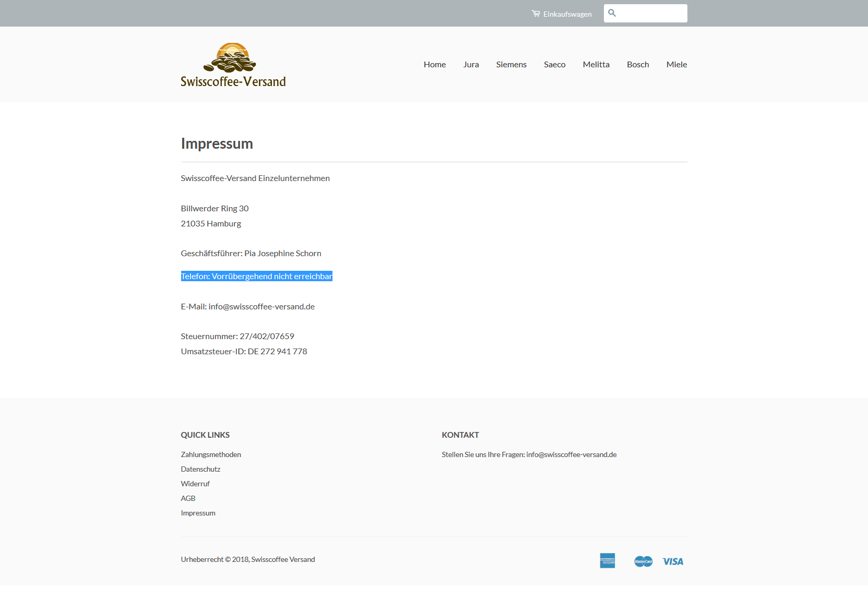Click the Billwerder Ring 30 address line

[215, 209]
